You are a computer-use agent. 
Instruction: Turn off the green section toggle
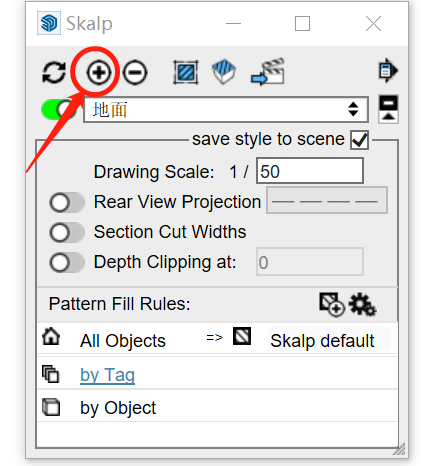[x=58, y=109]
